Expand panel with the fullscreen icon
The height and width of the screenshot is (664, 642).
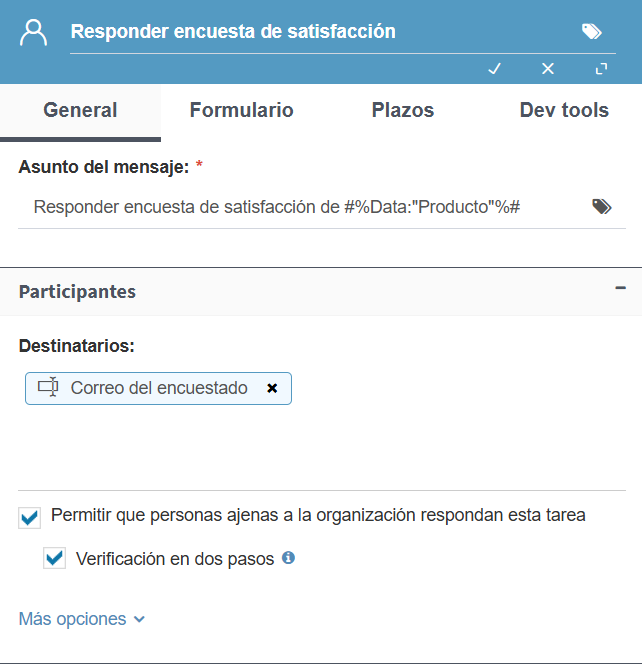pos(601,69)
